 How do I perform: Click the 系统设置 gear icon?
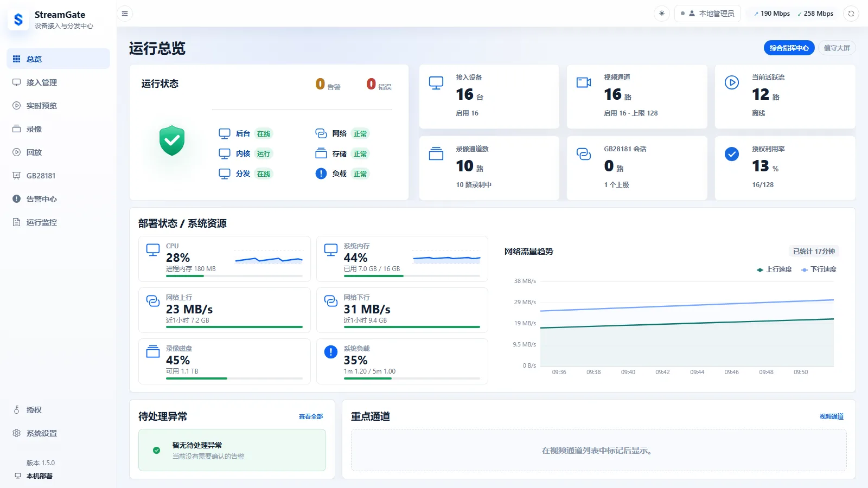(x=17, y=433)
